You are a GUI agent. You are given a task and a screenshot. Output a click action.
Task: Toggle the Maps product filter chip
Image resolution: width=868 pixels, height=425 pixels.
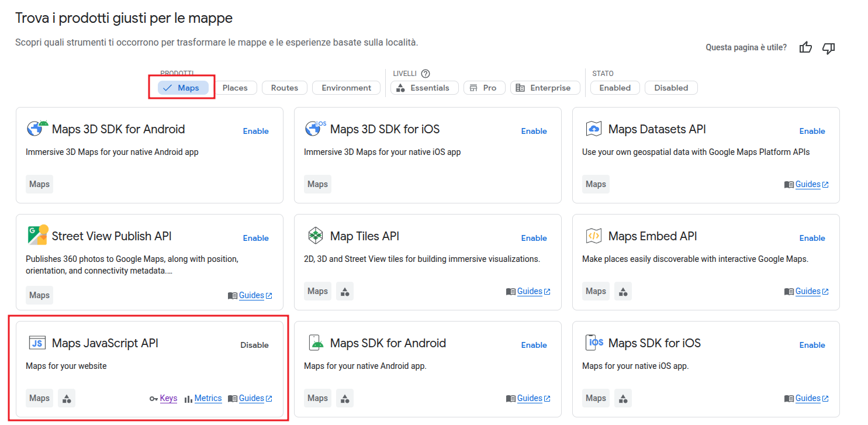tap(183, 88)
